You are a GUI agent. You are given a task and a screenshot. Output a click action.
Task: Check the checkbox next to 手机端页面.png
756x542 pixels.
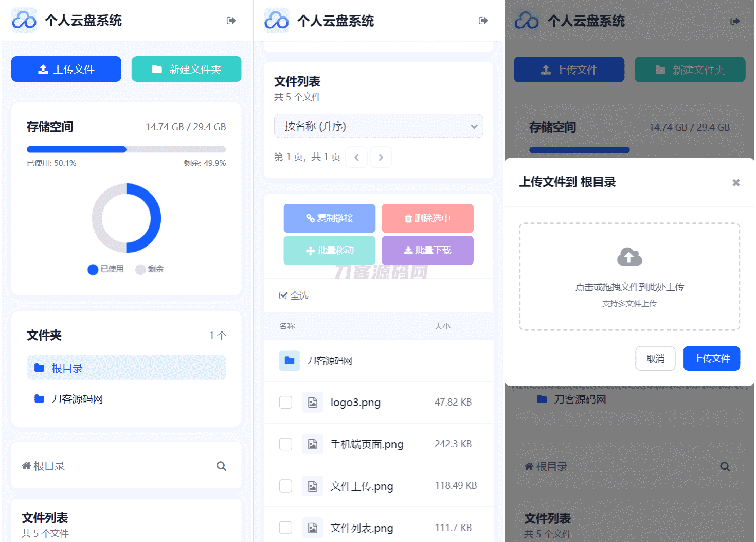(x=285, y=444)
